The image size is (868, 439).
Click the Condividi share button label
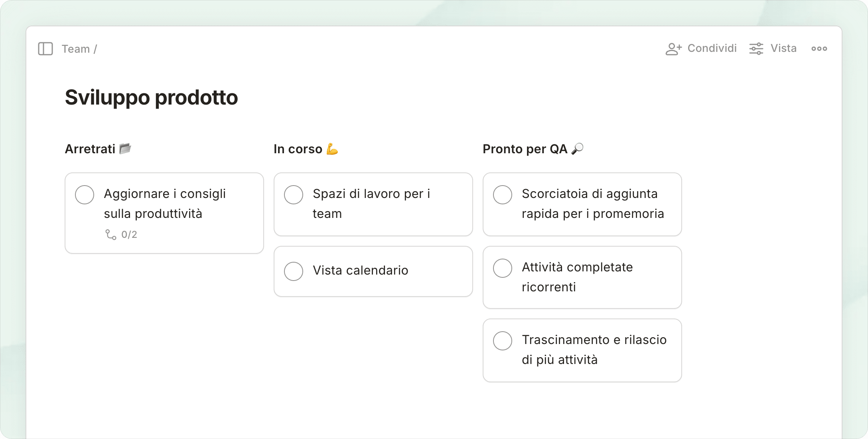click(x=712, y=48)
